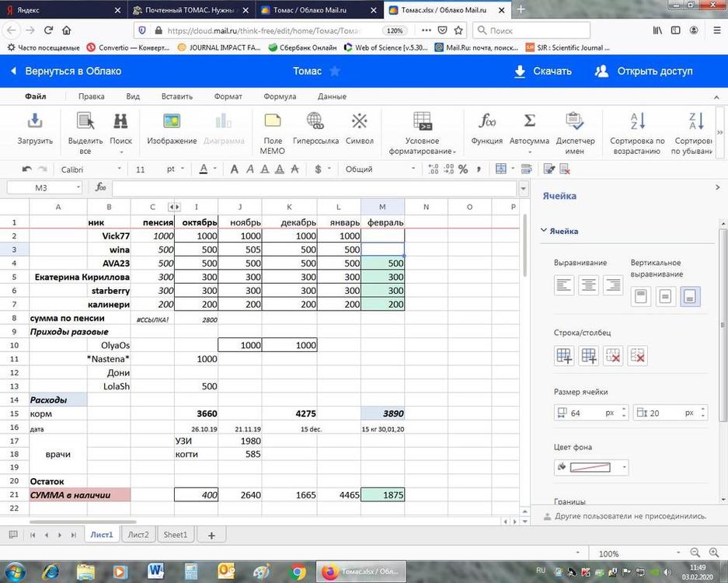Viewport: 728px width, 583px height.
Task: Open the Формула menu
Action: tap(280, 97)
